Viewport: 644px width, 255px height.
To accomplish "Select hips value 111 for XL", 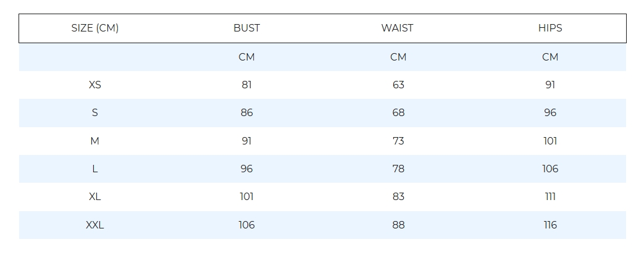I will (550, 197).
